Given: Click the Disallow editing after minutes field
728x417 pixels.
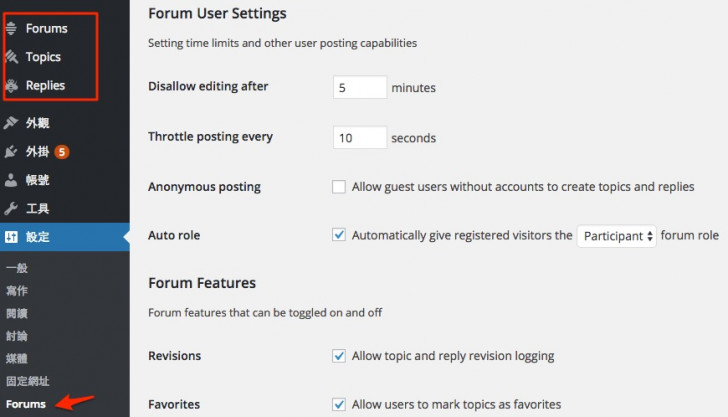Looking at the screenshot, I should tap(360, 87).
